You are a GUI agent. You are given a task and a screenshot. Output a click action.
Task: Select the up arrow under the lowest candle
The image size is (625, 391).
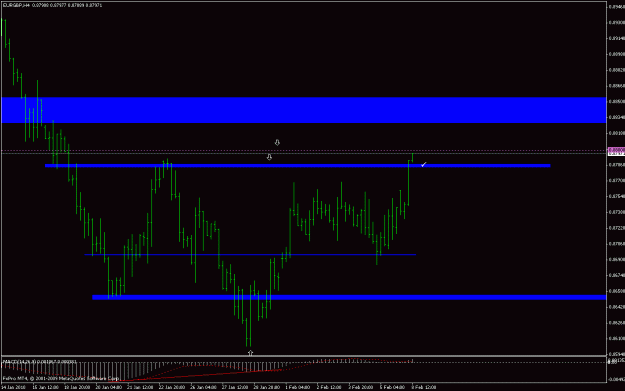[x=250, y=353]
